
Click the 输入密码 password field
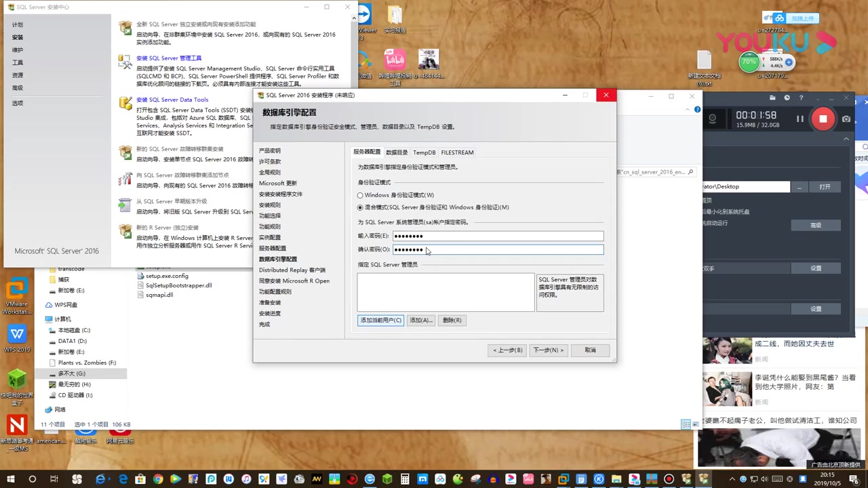click(498, 236)
